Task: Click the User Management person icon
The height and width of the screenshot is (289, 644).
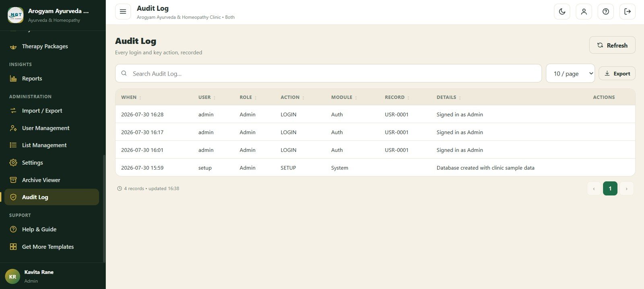Action: pyautogui.click(x=13, y=128)
